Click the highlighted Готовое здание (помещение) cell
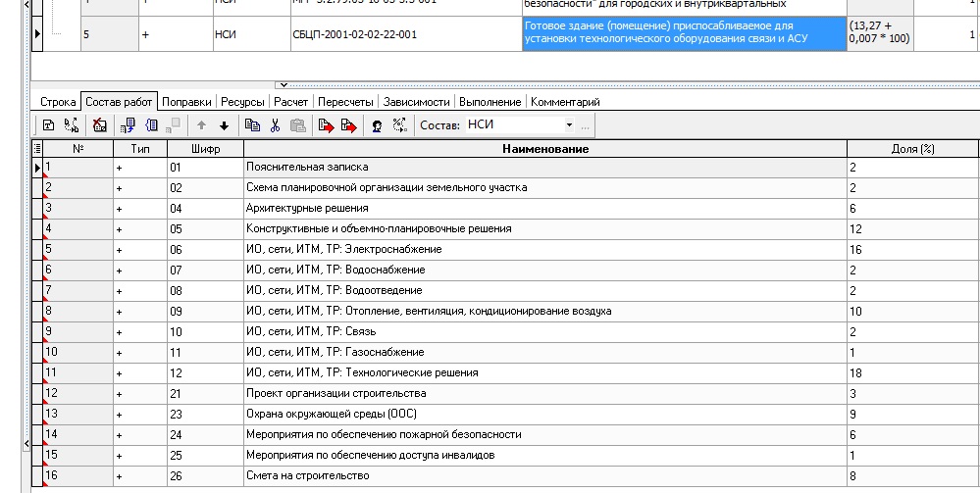The image size is (980, 493). tap(685, 33)
